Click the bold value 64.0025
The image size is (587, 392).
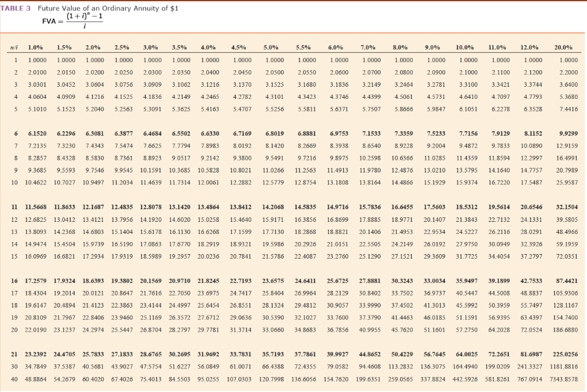click(x=467, y=354)
